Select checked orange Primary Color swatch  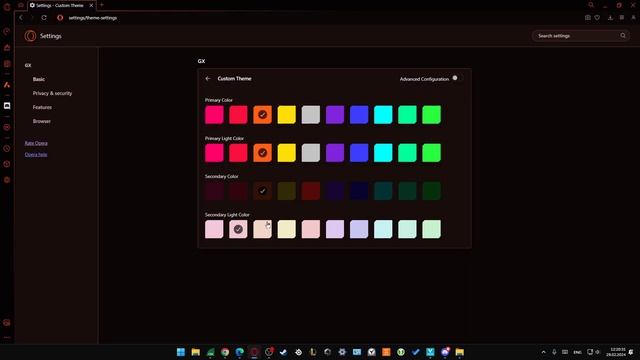pyautogui.click(x=262, y=115)
